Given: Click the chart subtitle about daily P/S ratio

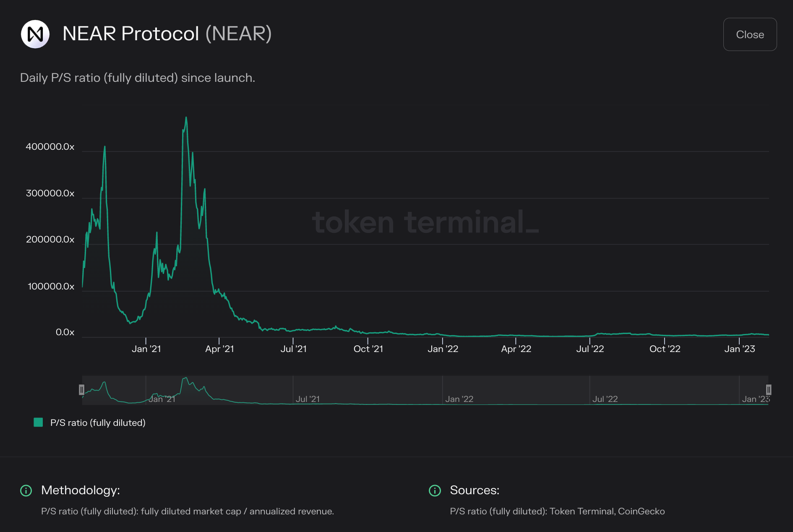Looking at the screenshot, I should click(x=137, y=78).
